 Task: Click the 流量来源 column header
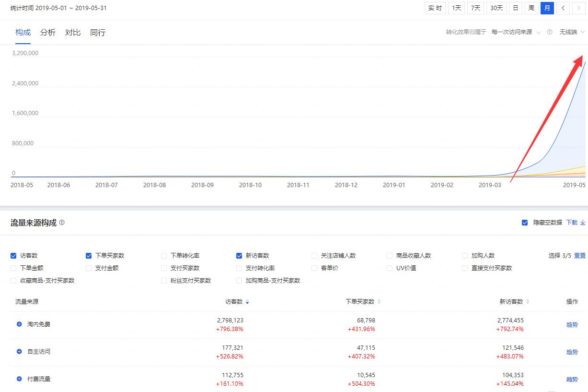(27, 302)
